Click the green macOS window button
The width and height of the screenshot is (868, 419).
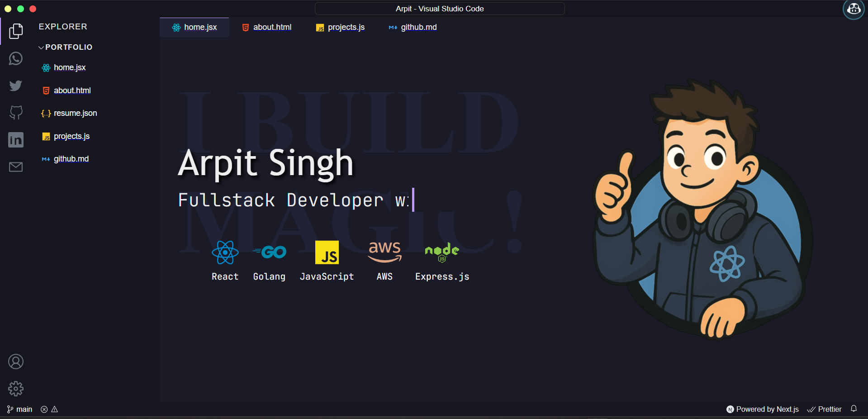tap(20, 9)
